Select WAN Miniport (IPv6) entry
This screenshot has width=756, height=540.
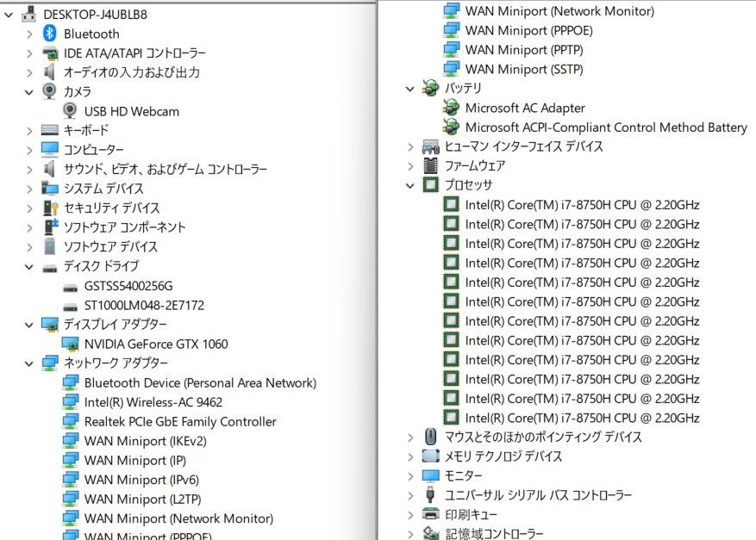pyautogui.click(x=141, y=480)
